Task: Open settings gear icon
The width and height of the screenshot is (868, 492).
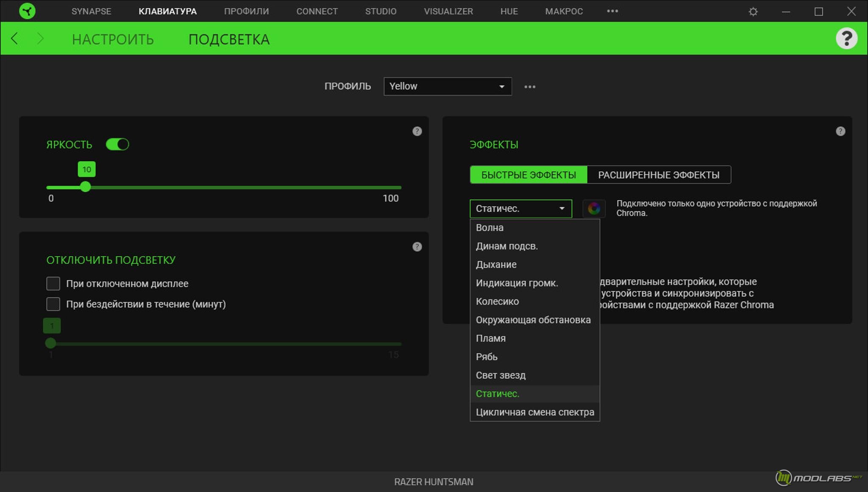Action: click(x=753, y=11)
